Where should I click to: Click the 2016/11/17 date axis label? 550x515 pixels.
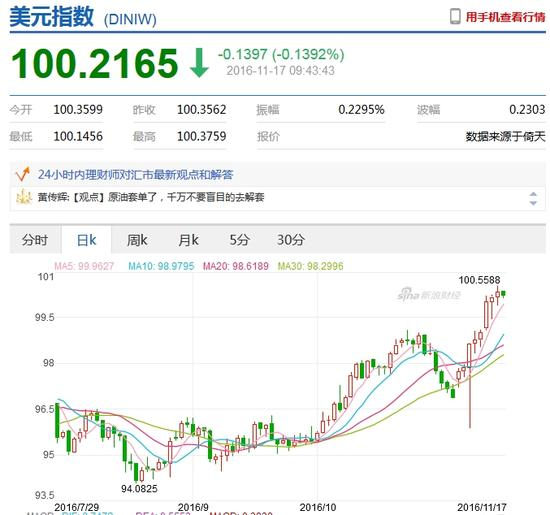click(x=482, y=507)
